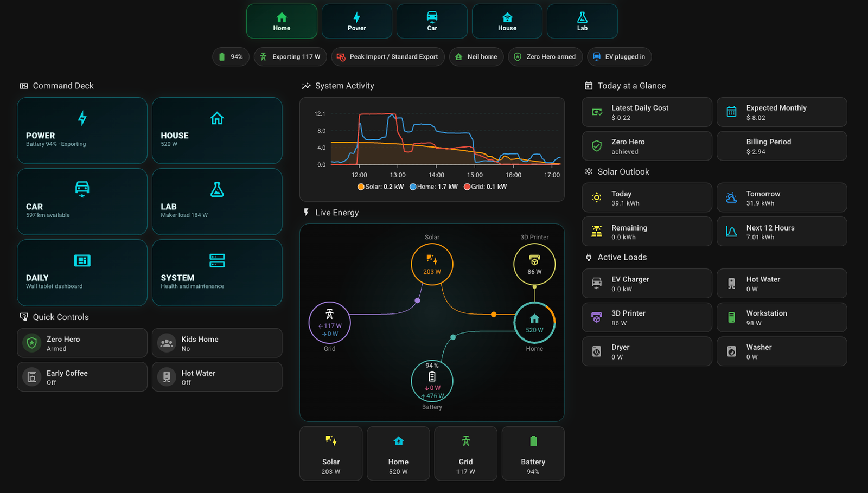This screenshot has height=493, width=868.
Task: Open 3D Printer active load card
Action: point(647,317)
